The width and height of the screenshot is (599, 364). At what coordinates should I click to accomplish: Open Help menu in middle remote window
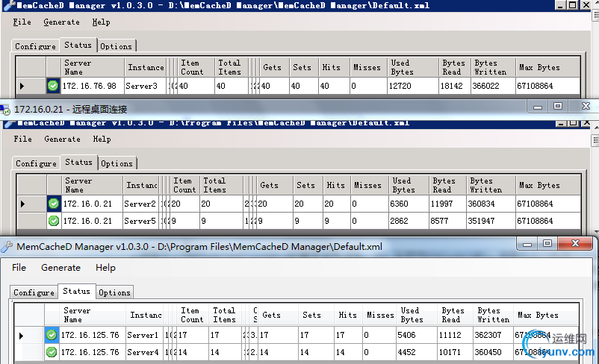pyautogui.click(x=102, y=139)
